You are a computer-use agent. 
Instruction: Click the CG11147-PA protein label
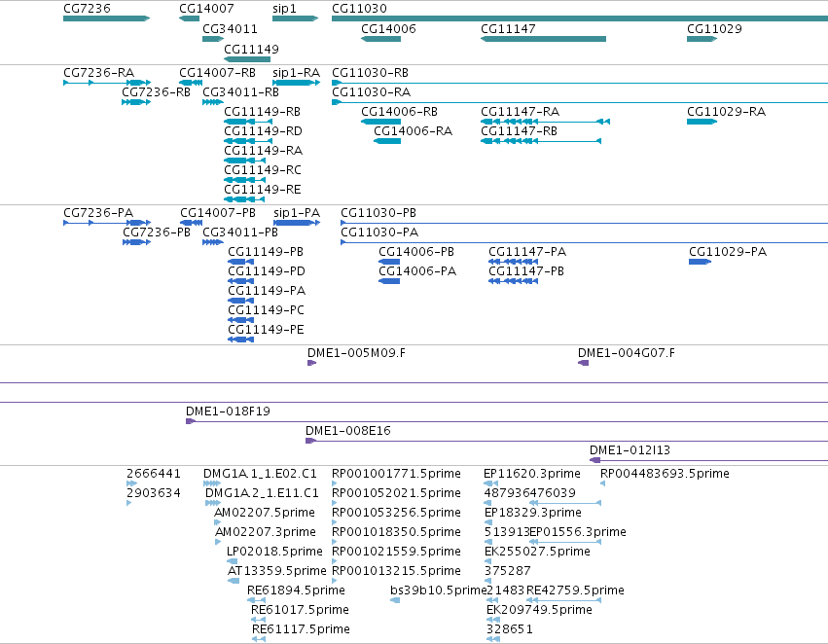click(x=527, y=252)
